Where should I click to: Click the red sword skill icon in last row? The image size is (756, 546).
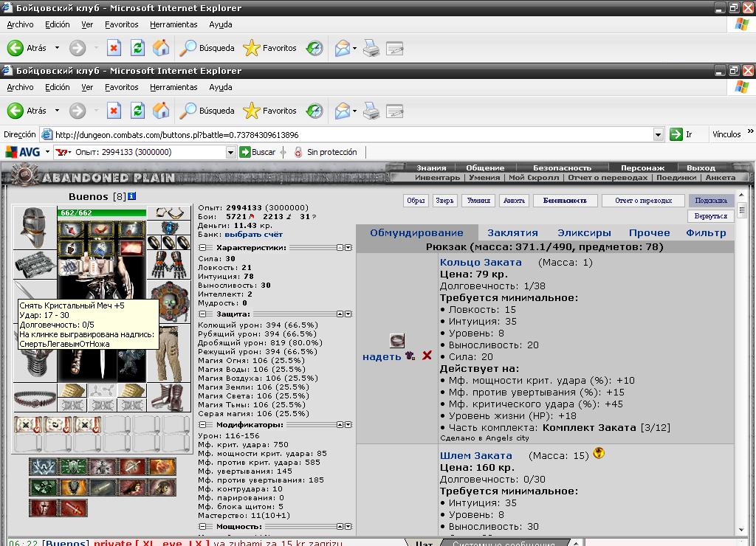pos(73,508)
